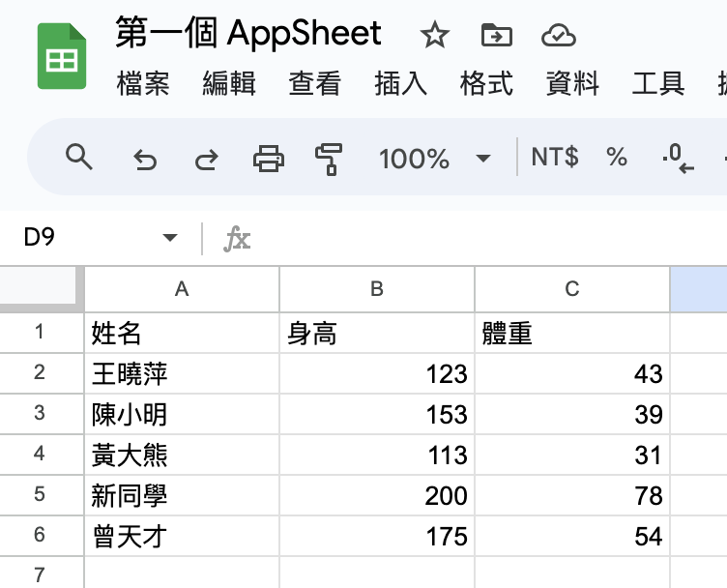Expand the name box dropdown arrow
Image resolution: width=727 pixels, height=588 pixels.
pos(170,238)
